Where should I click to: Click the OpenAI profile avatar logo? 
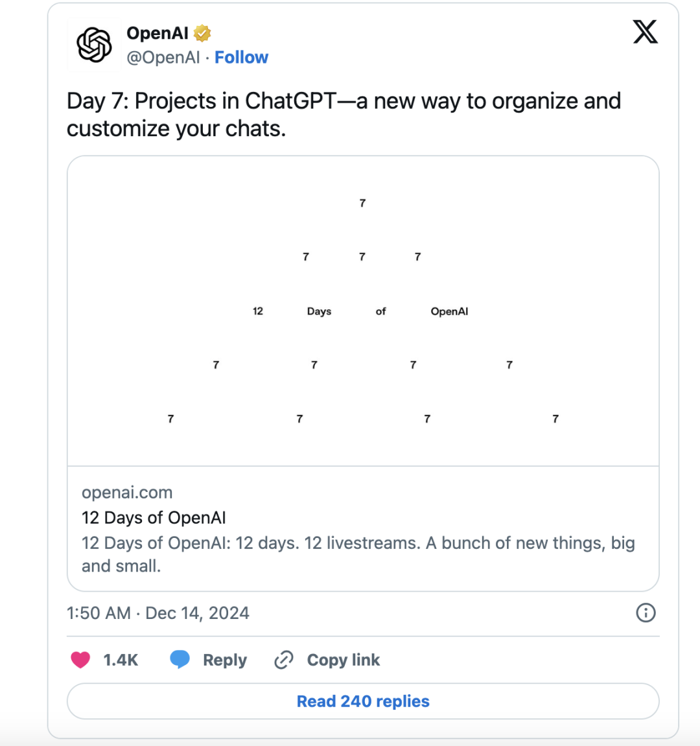tap(94, 45)
